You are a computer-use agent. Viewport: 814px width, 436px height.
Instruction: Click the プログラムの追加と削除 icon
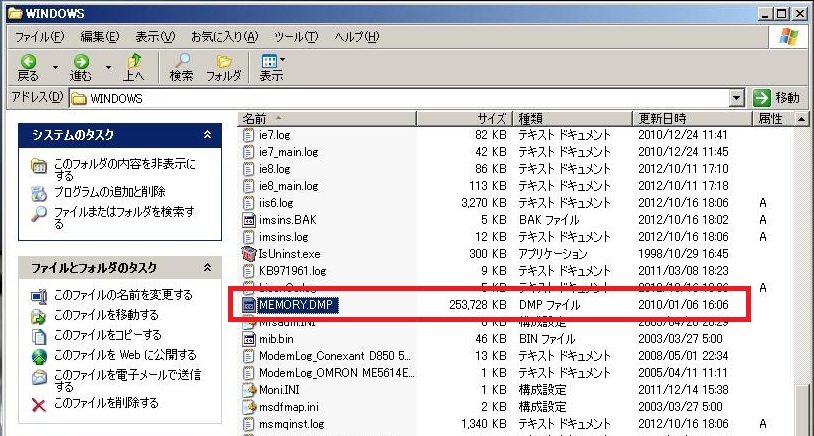pyautogui.click(x=39, y=193)
